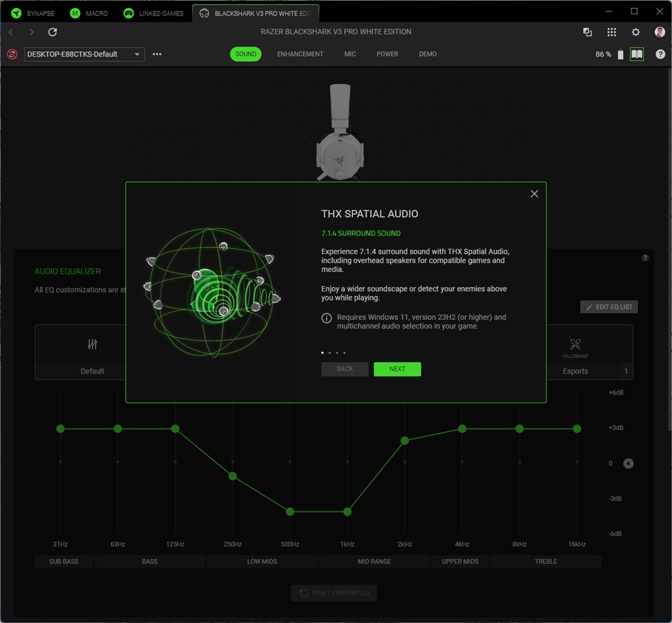
Task: Click the refresh icon in navigation bar
Action: (x=52, y=32)
